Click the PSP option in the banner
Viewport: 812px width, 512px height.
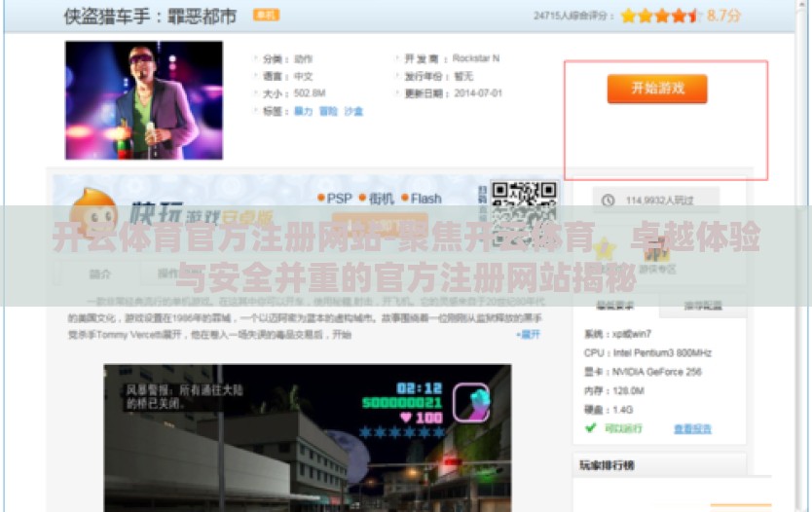[x=335, y=199]
